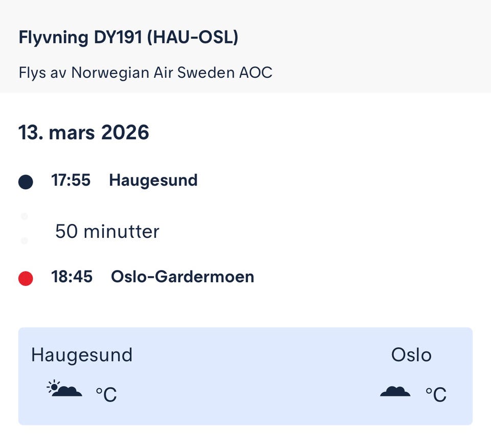Click the 17:55 departure time
Viewport: 491px width, 448px height.
(71, 181)
